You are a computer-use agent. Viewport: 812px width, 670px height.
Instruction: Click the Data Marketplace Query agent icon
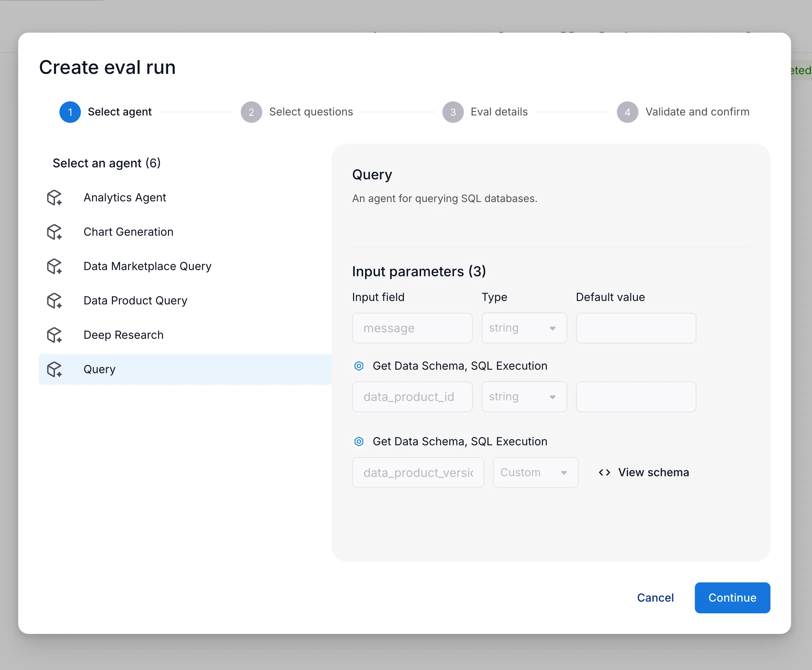(x=54, y=266)
